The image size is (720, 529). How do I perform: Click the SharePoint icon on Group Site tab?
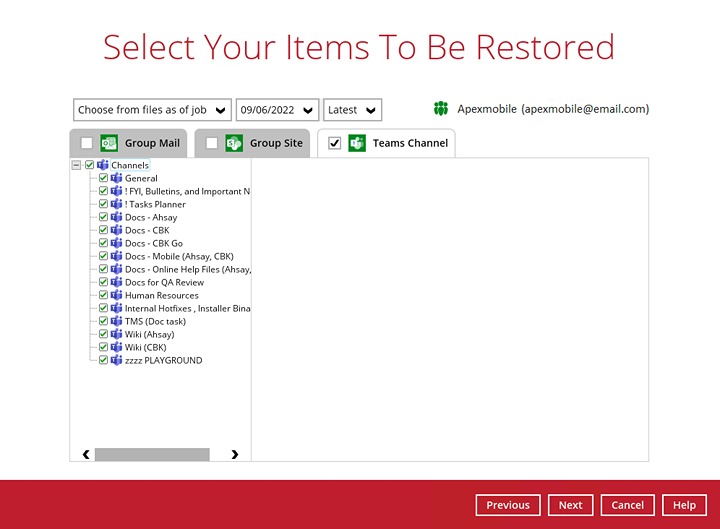pos(234,143)
